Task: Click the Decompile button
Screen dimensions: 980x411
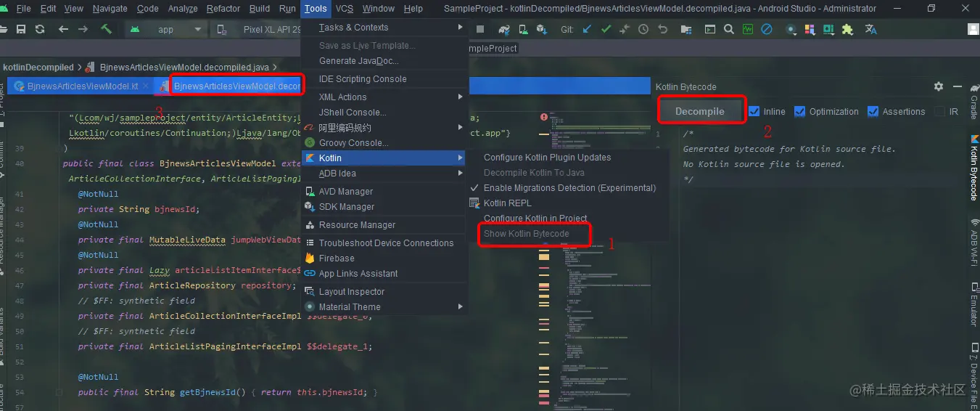Action: (700, 112)
